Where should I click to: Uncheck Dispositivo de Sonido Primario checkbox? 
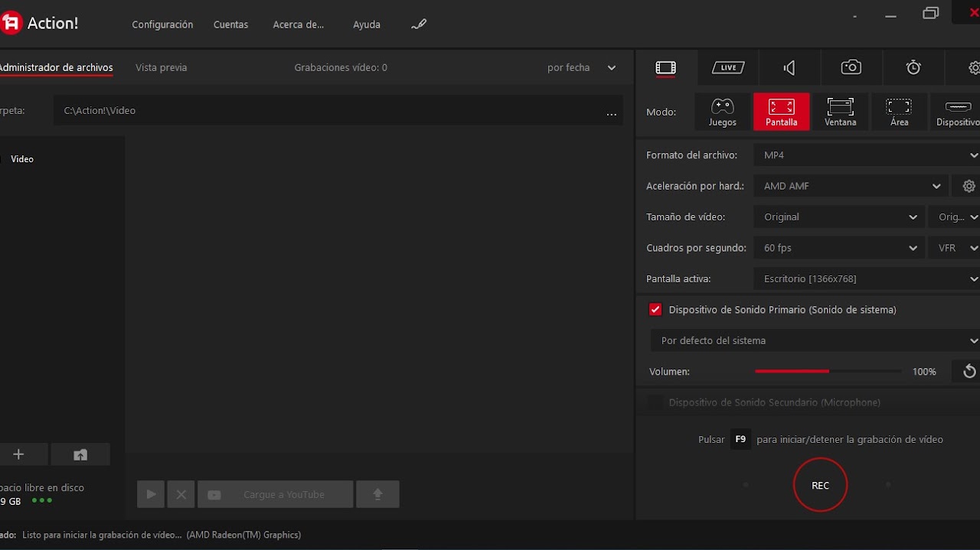click(x=655, y=310)
